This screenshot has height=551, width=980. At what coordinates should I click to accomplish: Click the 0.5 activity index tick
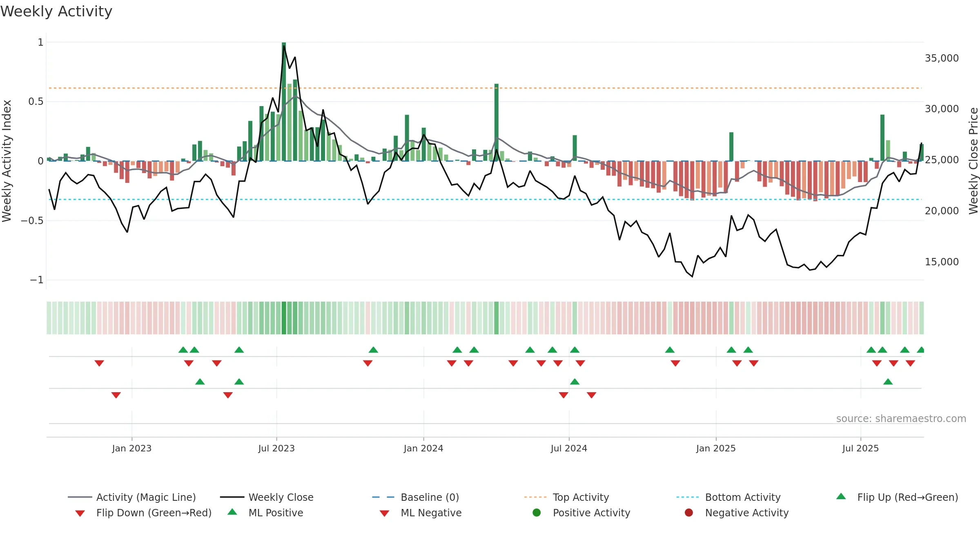click(36, 102)
